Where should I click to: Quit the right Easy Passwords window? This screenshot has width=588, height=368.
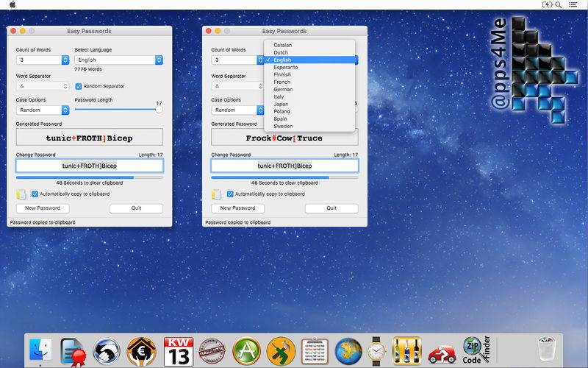coord(331,208)
